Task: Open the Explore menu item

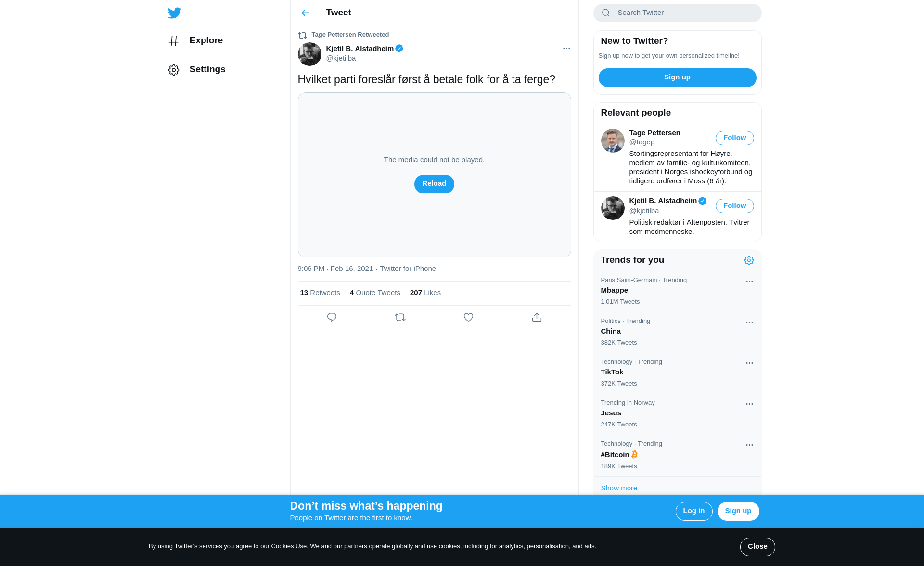Action: click(195, 41)
